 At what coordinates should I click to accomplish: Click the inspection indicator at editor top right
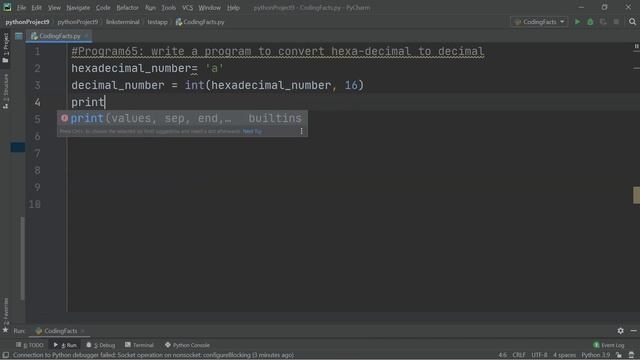click(636, 47)
